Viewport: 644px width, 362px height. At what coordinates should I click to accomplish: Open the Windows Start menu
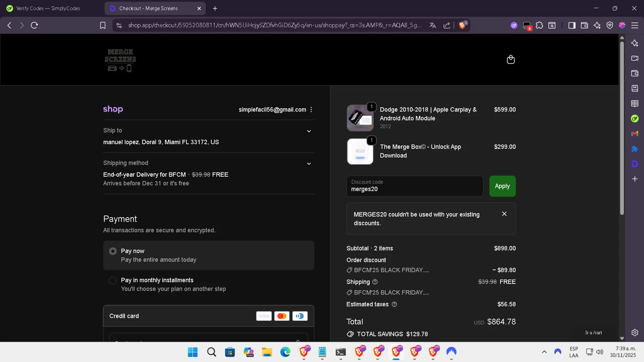click(193, 352)
